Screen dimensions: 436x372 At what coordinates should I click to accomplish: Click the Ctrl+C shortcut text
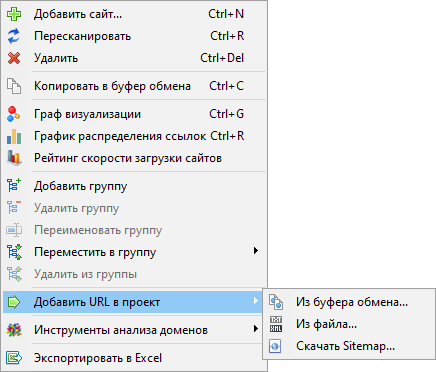click(x=227, y=86)
